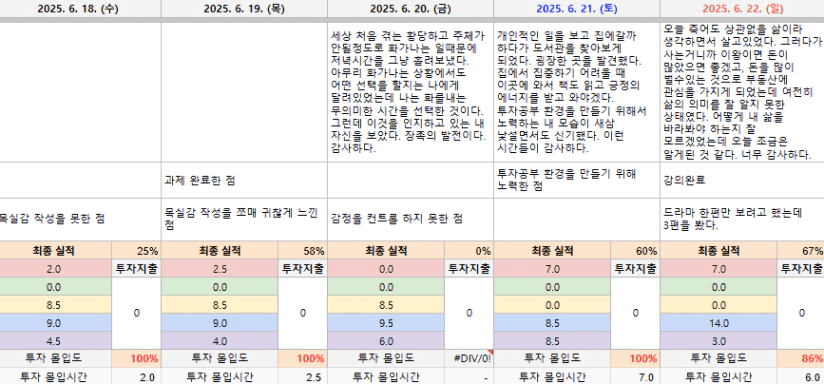
Task: Click the 최종 실적 value "60%"
Action: pos(635,251)
